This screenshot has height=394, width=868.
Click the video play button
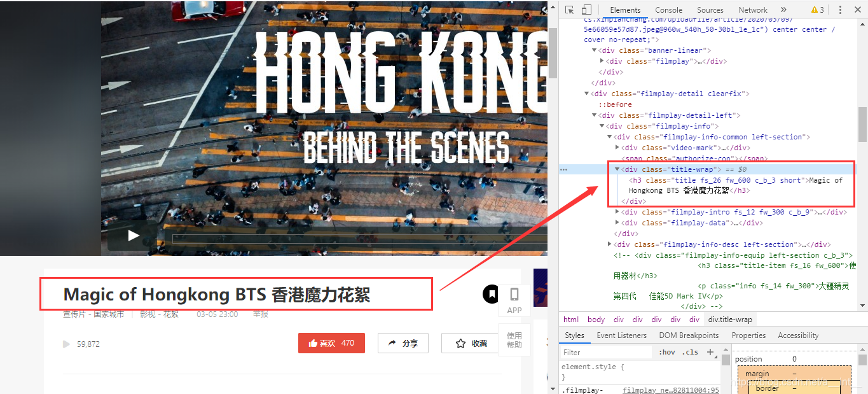coord(134,236)
